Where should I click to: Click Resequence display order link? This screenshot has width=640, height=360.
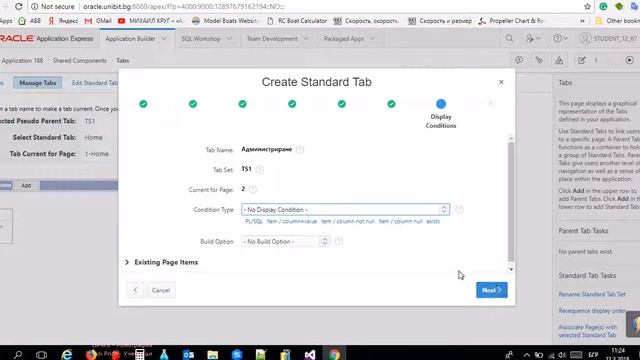[592, 311]
